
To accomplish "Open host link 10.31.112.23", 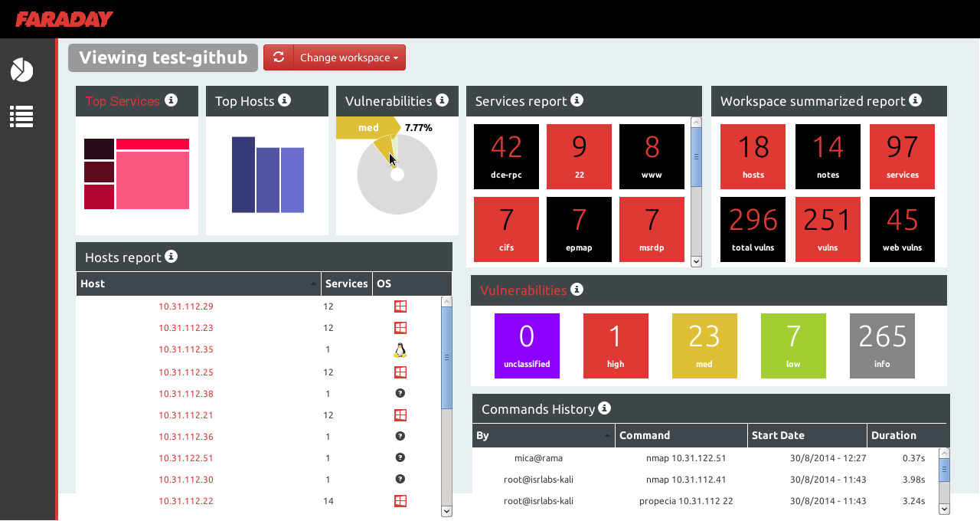I will pos(186,328).
